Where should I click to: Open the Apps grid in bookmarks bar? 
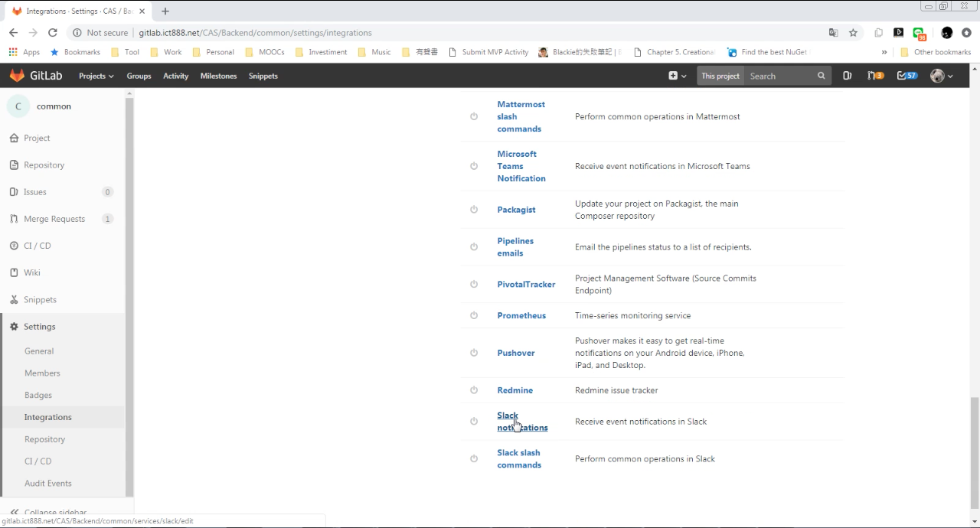pos(24,52)
